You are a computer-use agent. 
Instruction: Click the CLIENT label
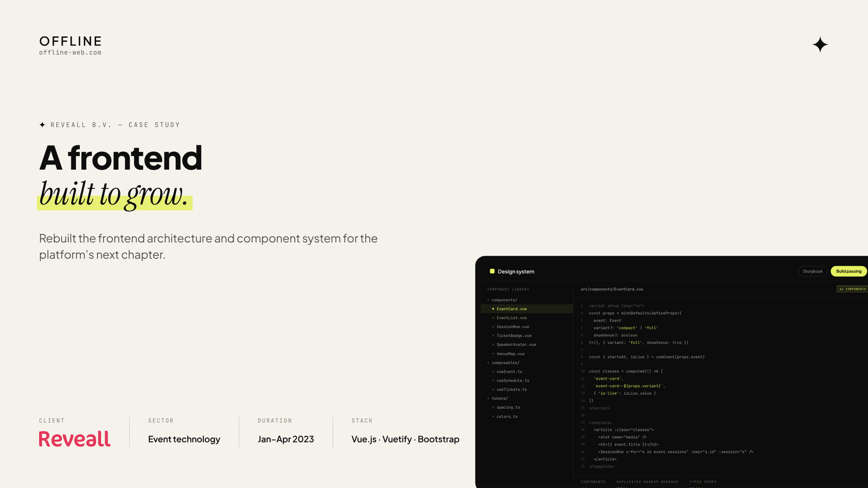52,421
